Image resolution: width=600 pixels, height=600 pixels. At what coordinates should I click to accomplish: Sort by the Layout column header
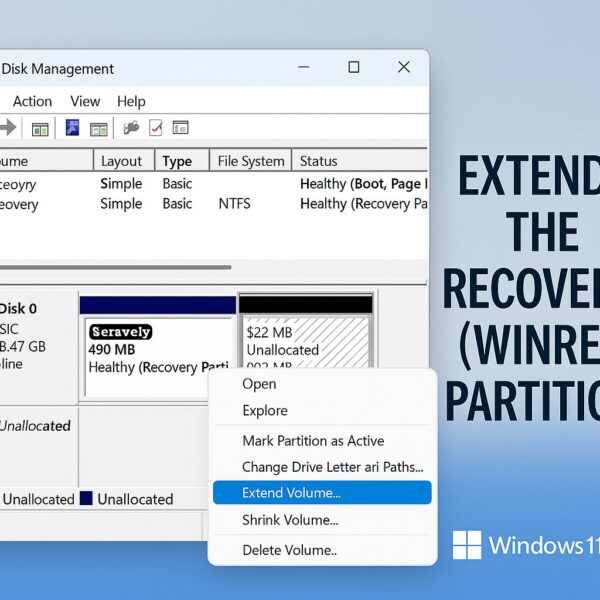pyautogui.click(x=124, y=161)
